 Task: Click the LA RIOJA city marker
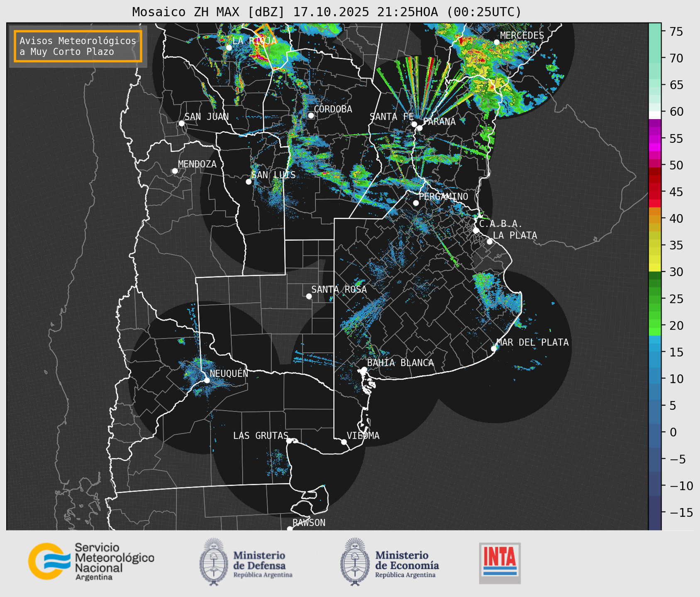pyautogui.click(x=229, y=47)
